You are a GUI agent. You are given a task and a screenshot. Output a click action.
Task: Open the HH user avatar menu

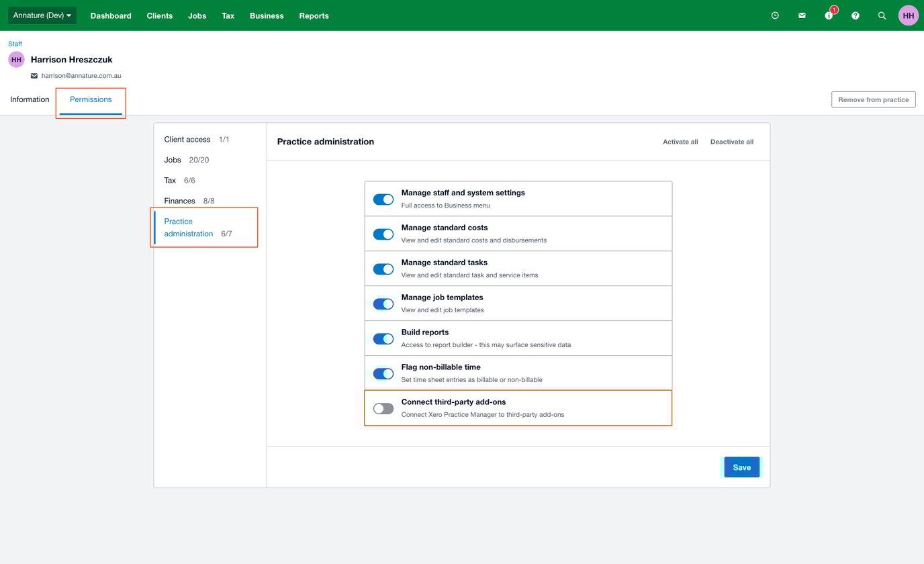tap(908, 15)
